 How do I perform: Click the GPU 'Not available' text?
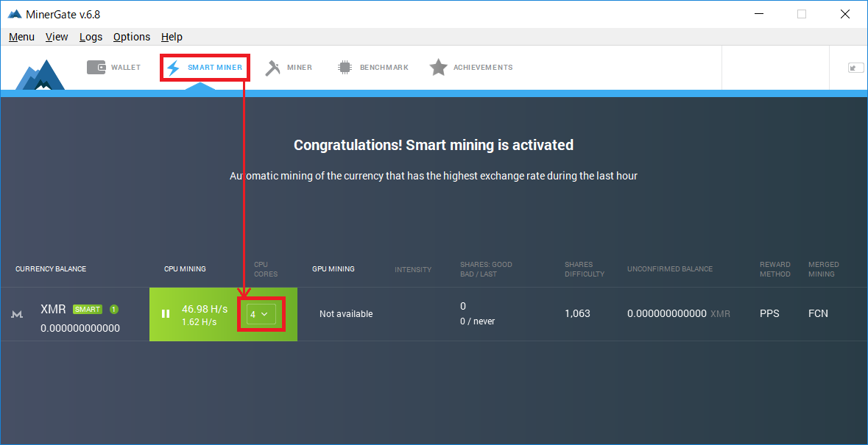(x=346, y=314)
